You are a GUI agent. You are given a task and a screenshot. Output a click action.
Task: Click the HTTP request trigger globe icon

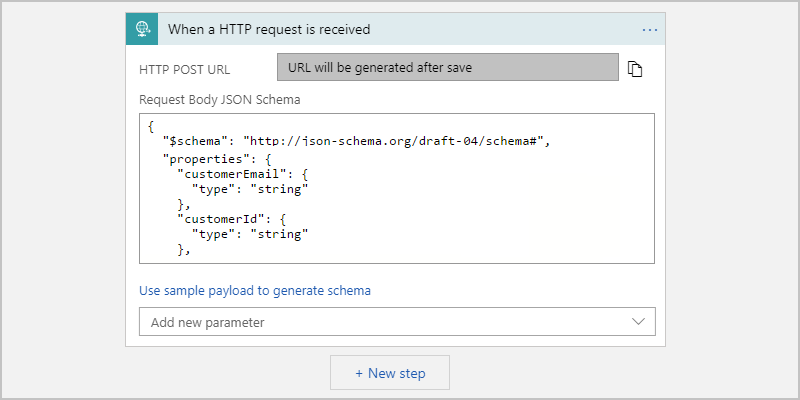141,29
